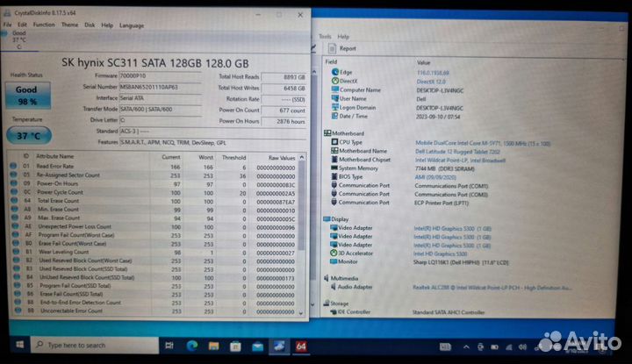Click status circle of Unexpected Power Loss Count

click(15, 226)
